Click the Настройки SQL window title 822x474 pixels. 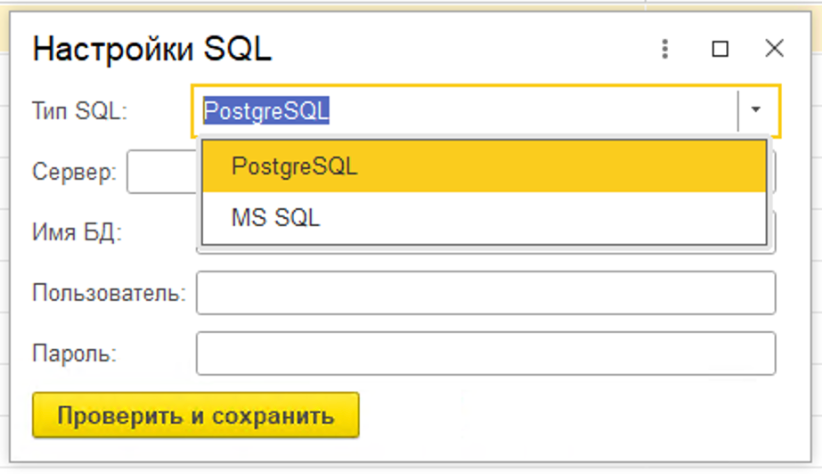[x=152, y=49]
